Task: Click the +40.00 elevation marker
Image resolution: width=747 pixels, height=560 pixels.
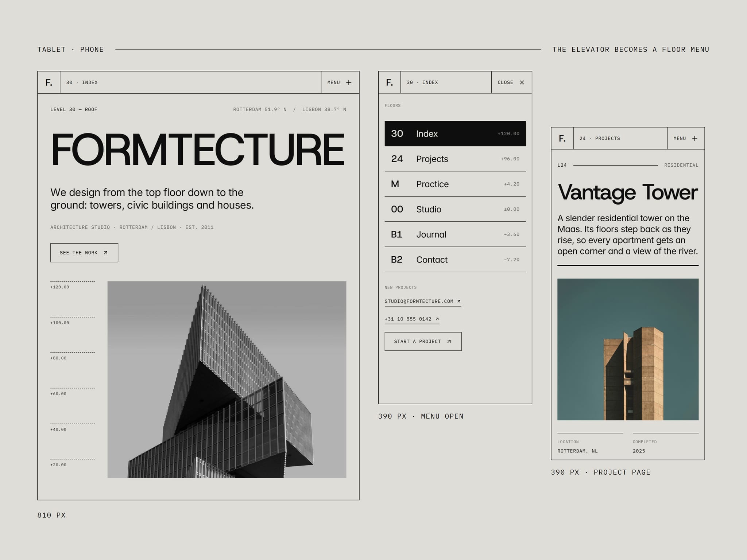Action: pos(58,430)
